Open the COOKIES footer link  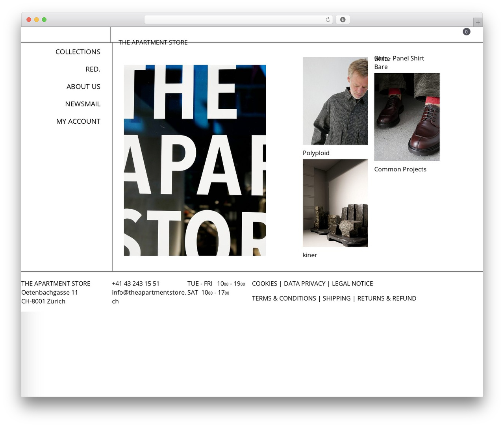tap(265, 284)
